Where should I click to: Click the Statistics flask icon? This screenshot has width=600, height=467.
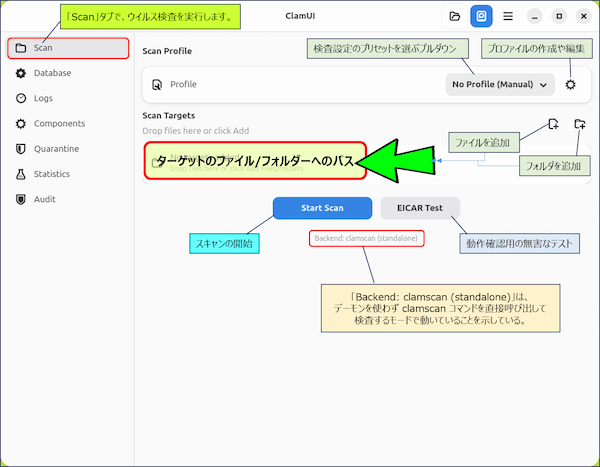[x=21, y=174]
